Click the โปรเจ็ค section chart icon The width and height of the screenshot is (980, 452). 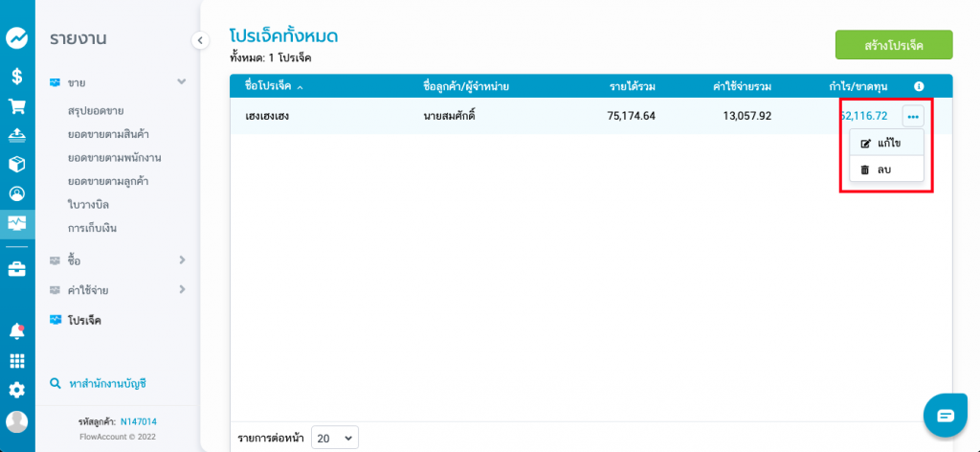coord(55,321)
